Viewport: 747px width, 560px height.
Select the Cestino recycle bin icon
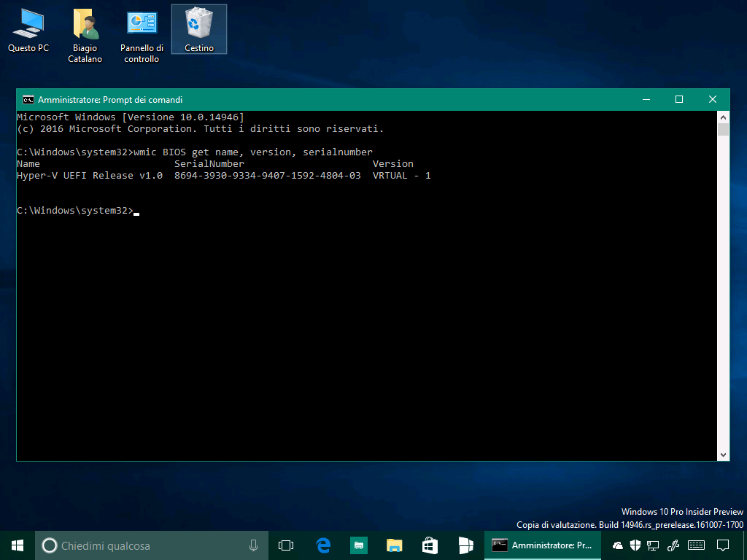(199, 29)
